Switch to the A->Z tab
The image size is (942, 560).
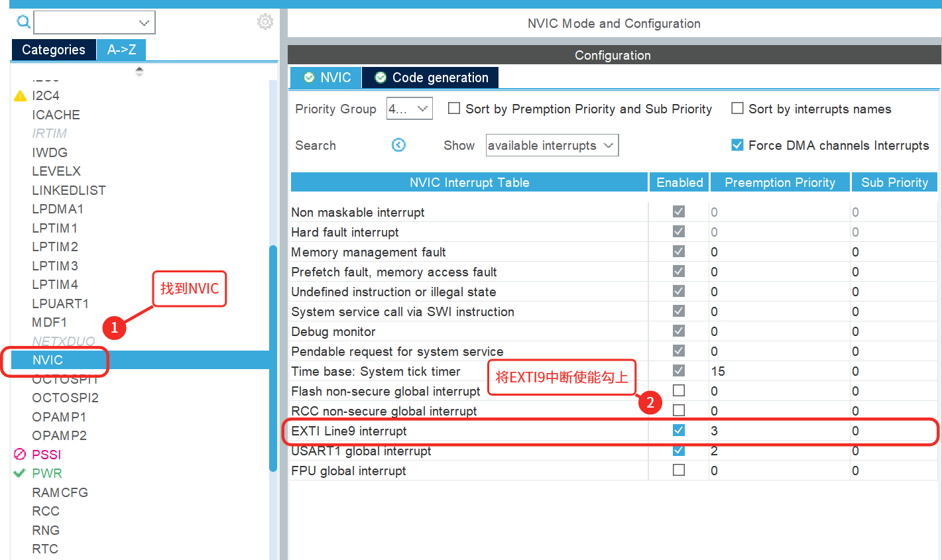pyautogui.click(x=122, y=50)
